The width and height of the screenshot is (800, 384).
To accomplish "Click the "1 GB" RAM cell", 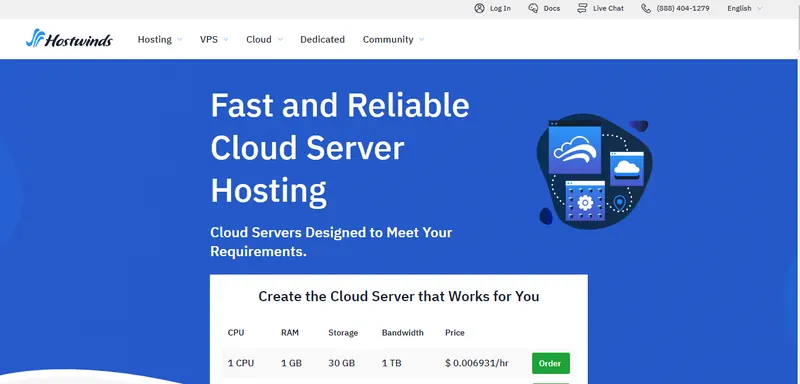I will coord(291,363).
